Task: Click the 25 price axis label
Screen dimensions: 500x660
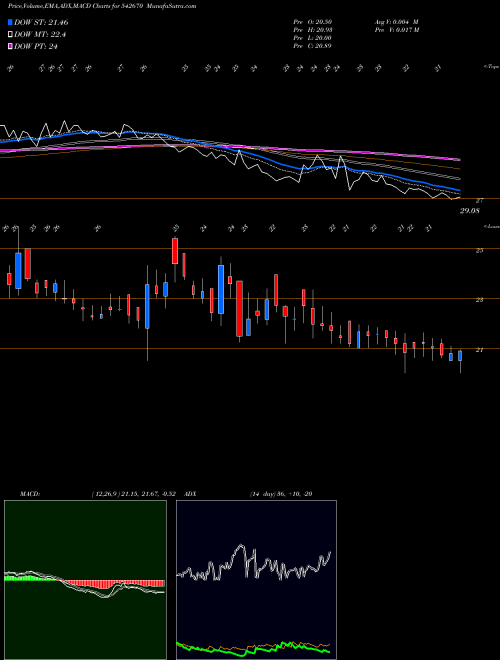Action: [479, 250]
